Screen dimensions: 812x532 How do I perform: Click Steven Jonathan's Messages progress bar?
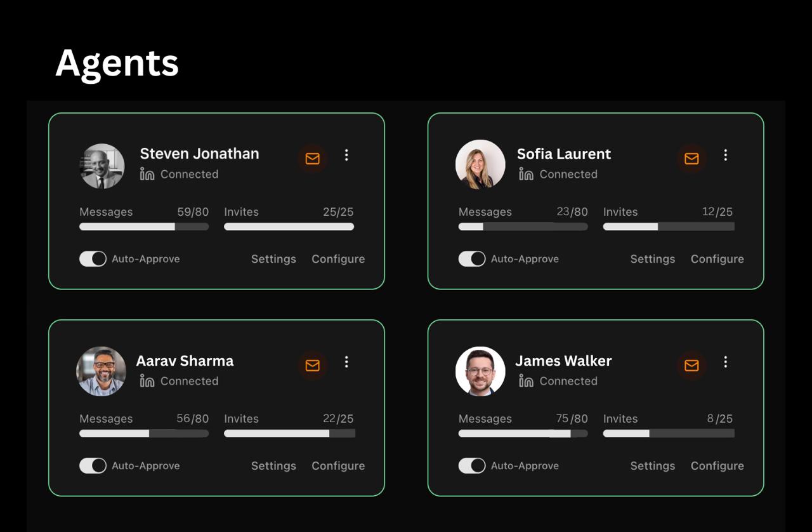(x=144, y=227)
